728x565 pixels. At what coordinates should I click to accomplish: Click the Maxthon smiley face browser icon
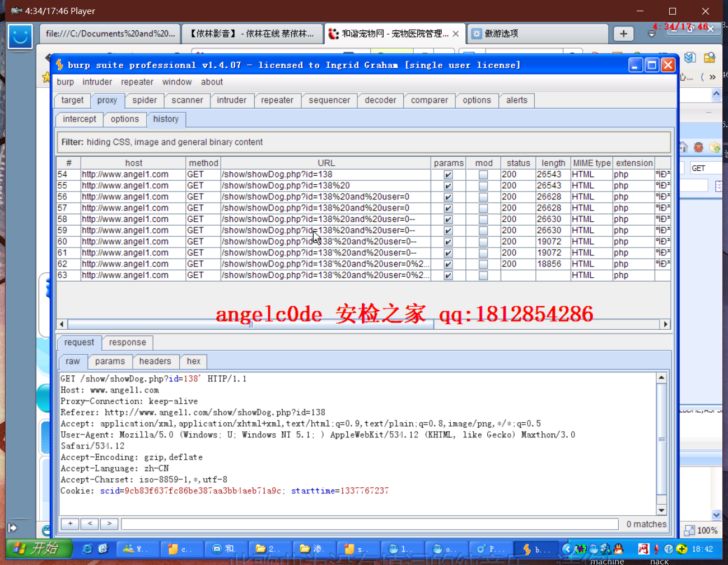[x=20, y=36]
